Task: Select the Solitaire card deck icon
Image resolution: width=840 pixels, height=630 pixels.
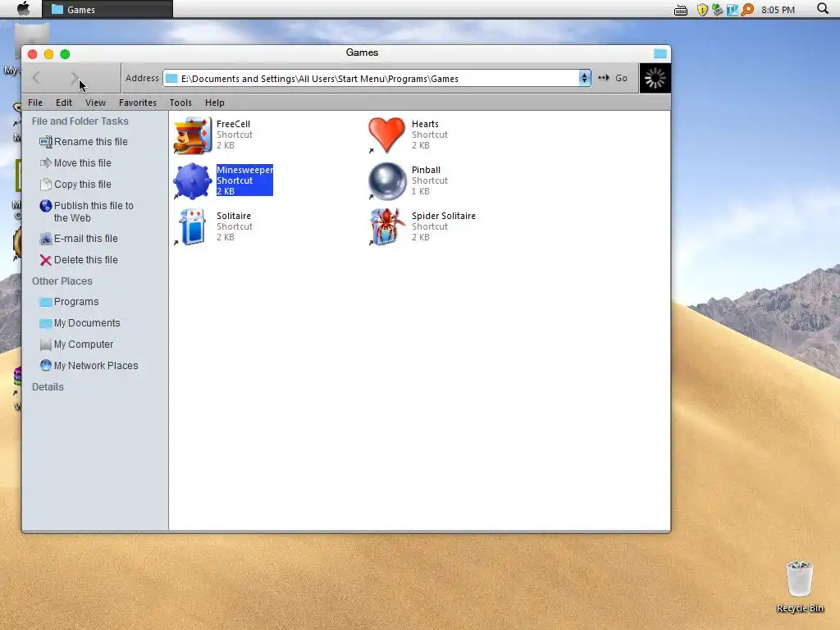Action: tap(192, 227)
